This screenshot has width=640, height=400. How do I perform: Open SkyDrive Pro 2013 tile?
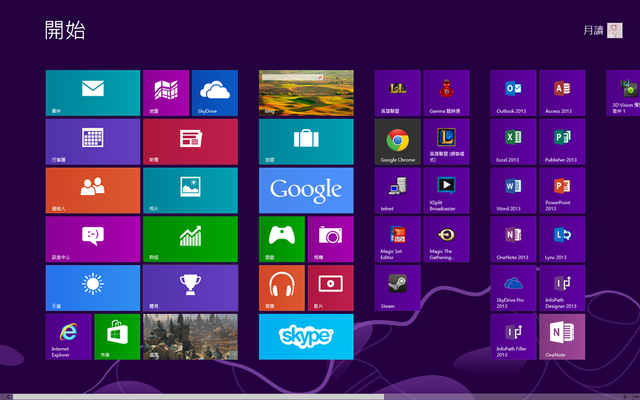coord(513,288)
